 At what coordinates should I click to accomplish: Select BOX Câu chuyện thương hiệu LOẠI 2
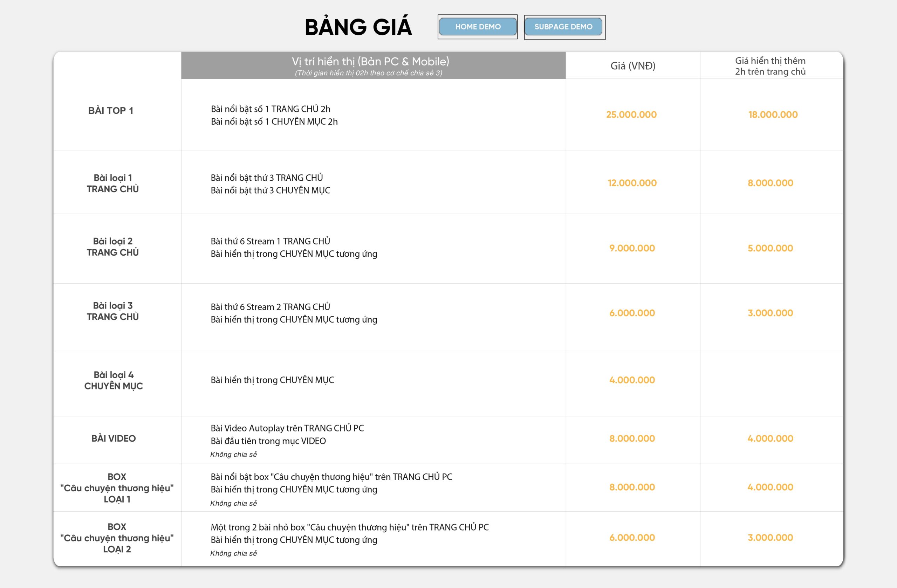117,538
